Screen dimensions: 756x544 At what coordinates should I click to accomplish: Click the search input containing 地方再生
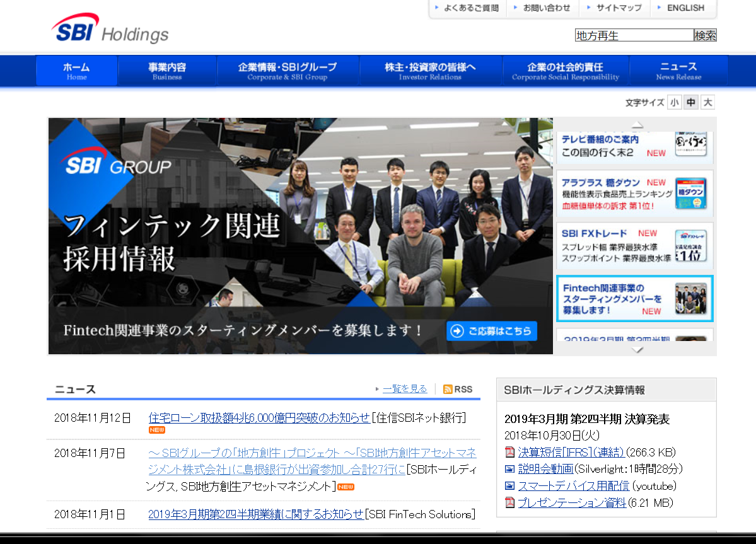[634, 35]
